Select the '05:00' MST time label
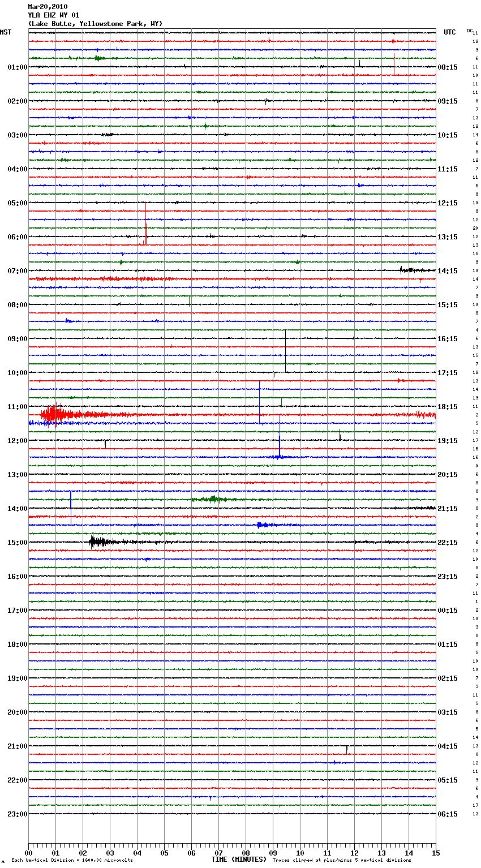 pyautogui.click(x=18, y=203)
